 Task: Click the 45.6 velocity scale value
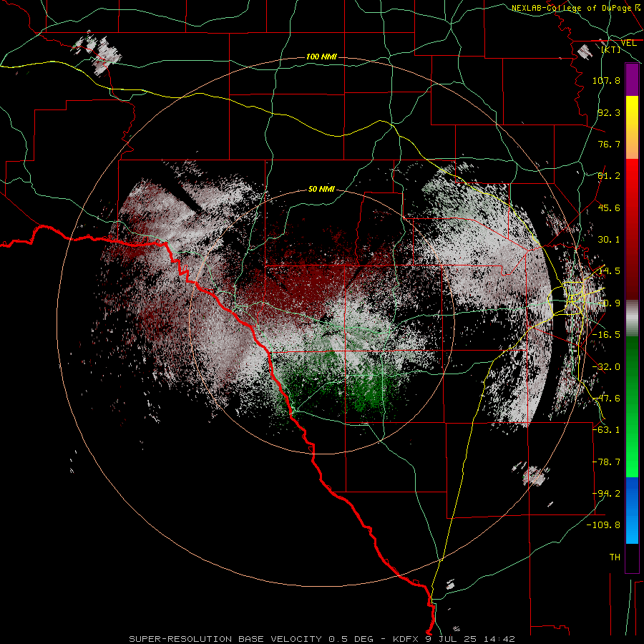pos(609,208)
